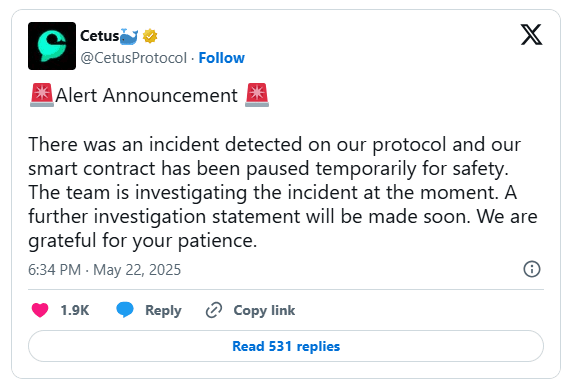This screenshot has width=570, height=385.
Task: Open the Cetus profile avatar
Action: [52, 46]
